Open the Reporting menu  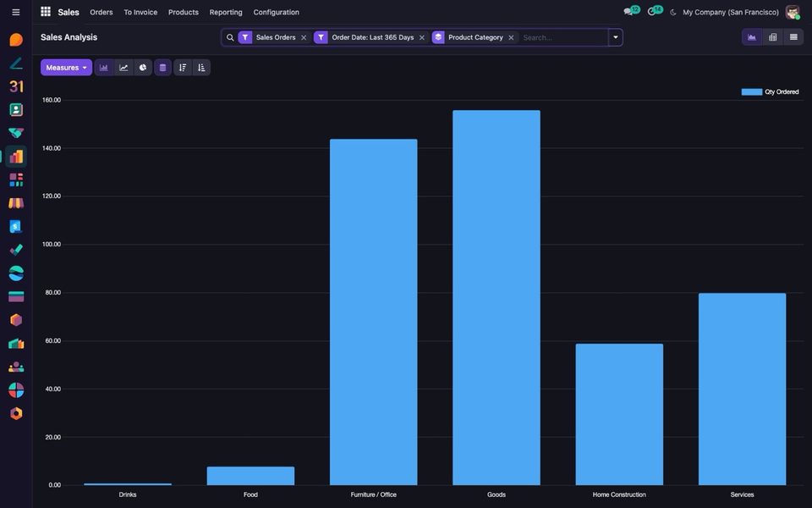click(x=226, y=12)
